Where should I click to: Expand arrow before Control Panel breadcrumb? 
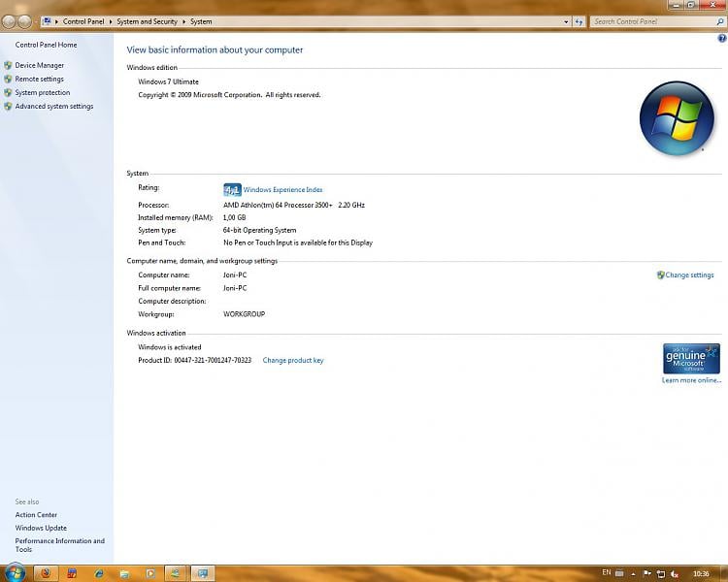pyautogui.click(x=56, y=21)
